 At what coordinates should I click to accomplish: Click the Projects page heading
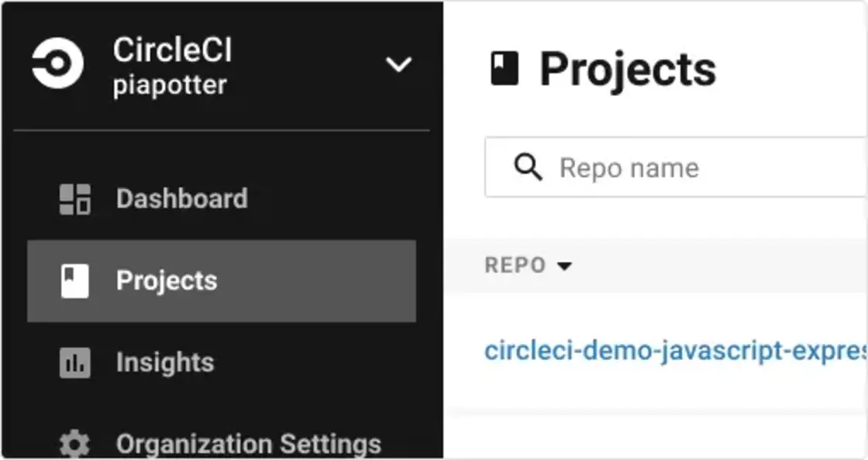tap(628, 69)
